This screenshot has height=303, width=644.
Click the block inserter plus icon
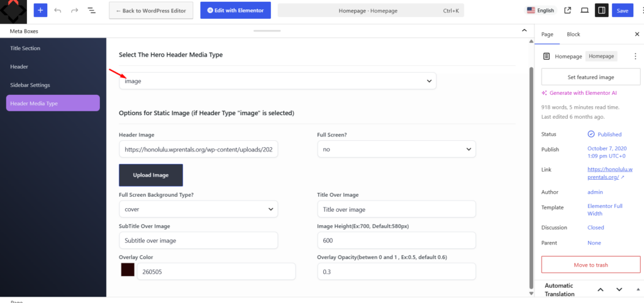(x=40, y=10)
